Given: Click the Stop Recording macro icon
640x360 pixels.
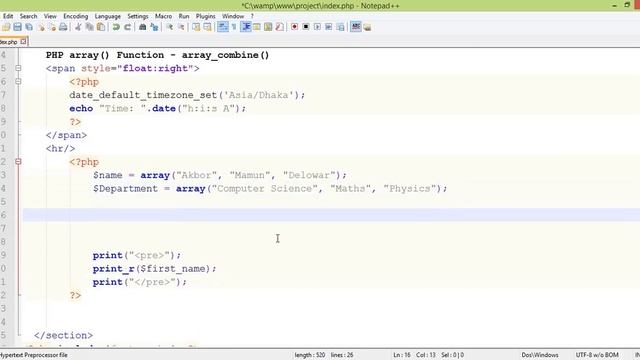Looking at the screenshot, I should click(306, 27).
